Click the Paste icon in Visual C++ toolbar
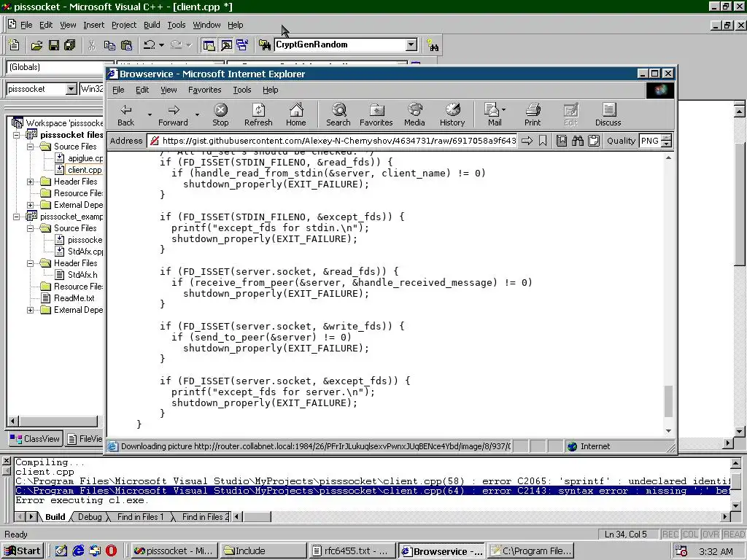Viewport: 747px width, 560px height. click(127, 45)
